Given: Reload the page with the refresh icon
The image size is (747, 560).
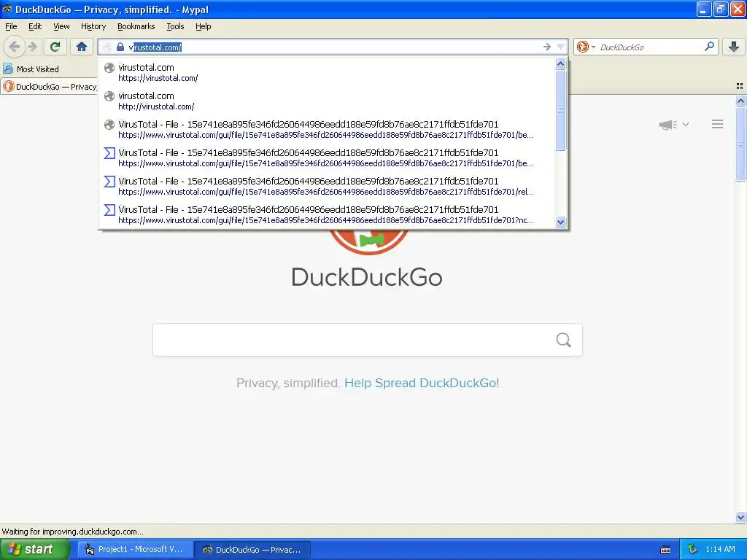Looking at the screenshot, I should click(55, 47).
